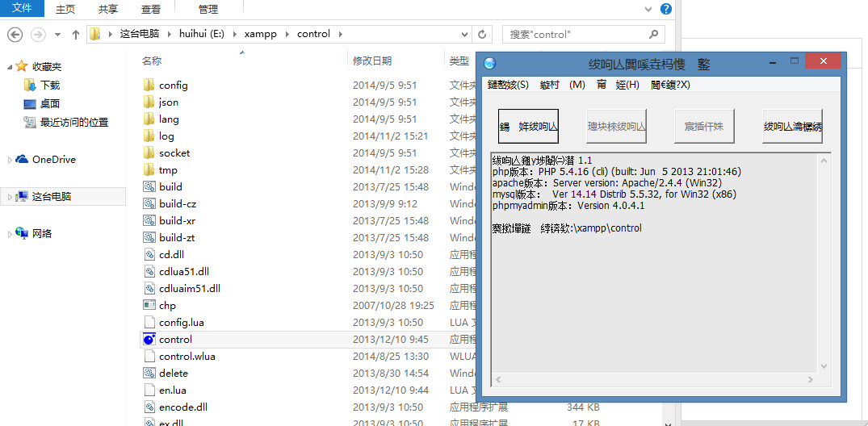Viewport: 868px width, 426px height.
Task: Select the chp application icon
Action: [x=149, y=306]
